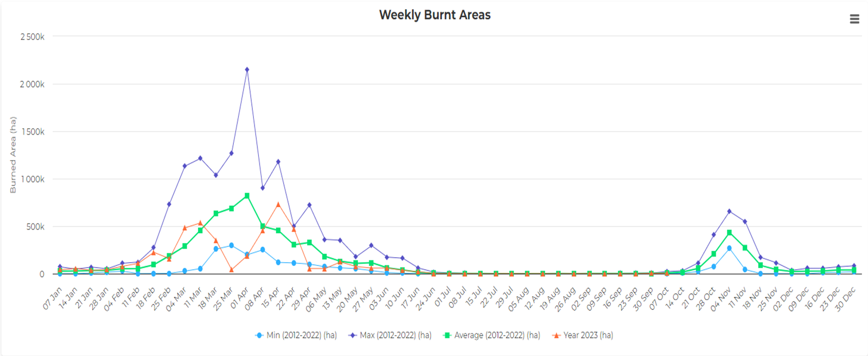Select the Average series square at 04 Nov

[x=729, y=232]
